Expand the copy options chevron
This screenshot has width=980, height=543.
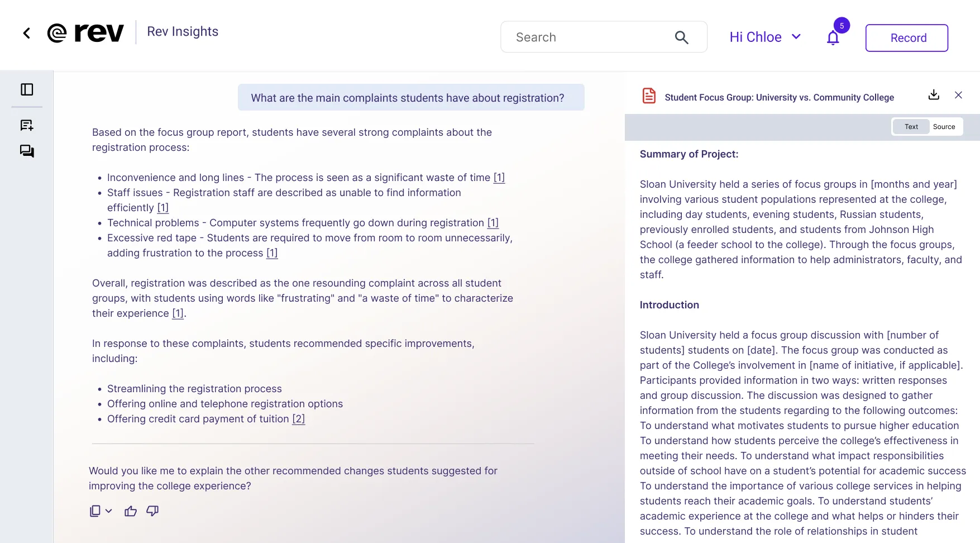click(108, 511)
